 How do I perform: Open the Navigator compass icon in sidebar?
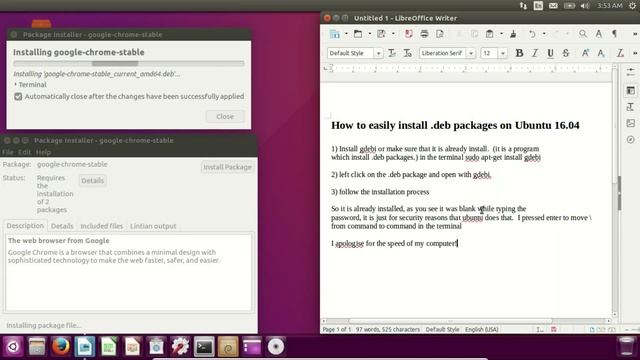[631, 140]
